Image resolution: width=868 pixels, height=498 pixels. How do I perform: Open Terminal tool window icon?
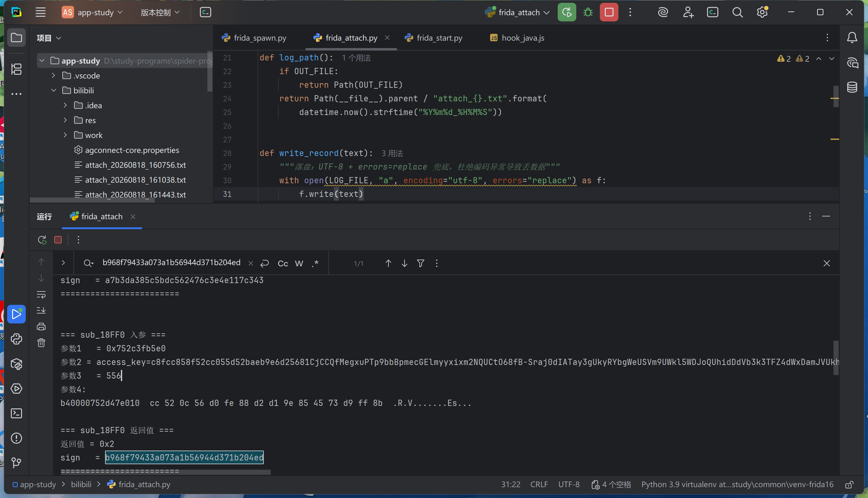[x=16, y=413]
